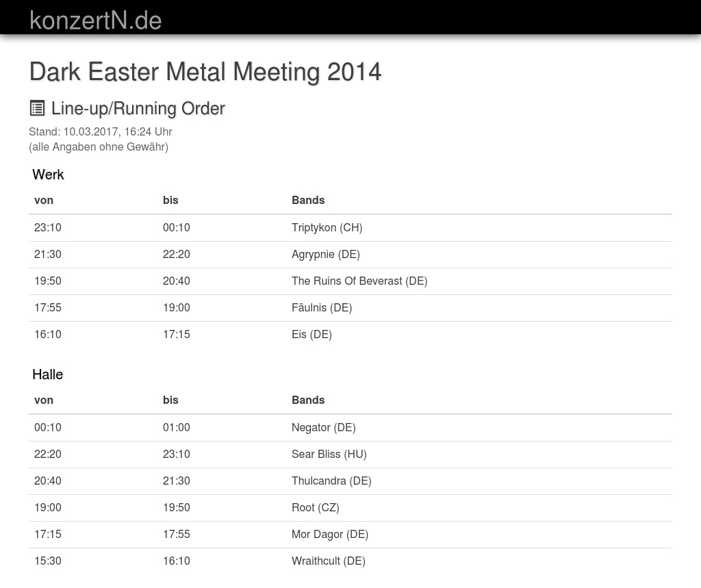Select Negator (DE) in Halle table
The image size is (701, 588).
pos(323,428)
